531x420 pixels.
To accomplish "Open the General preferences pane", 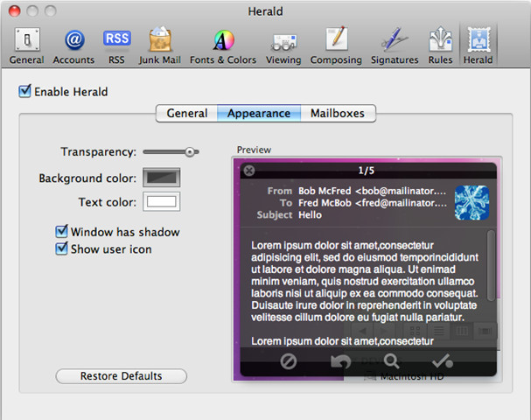I will (27, 45).
